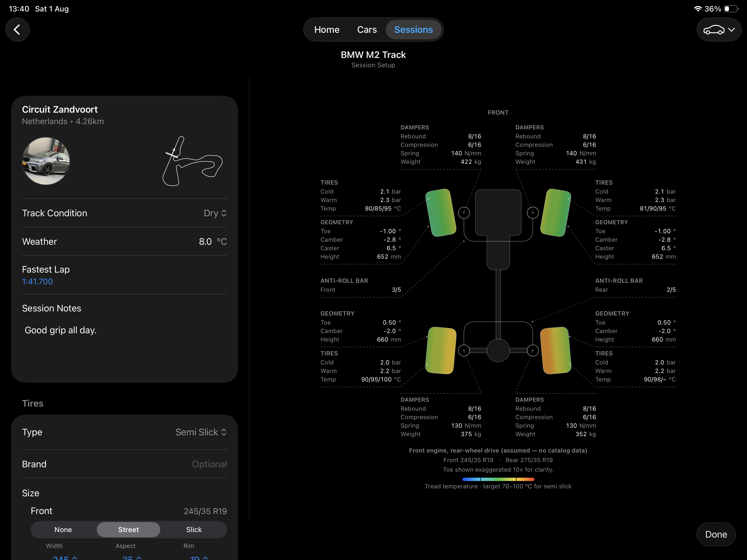Tap the Circuit Zandvoort title
The width and height of the screenshot is (747, 560).
point(60,109)
